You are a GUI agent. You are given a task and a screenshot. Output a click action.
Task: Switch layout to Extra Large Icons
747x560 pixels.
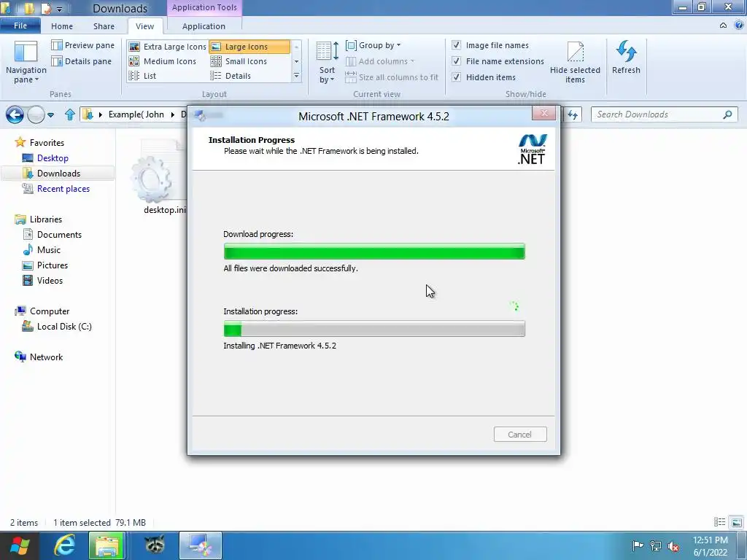[168, 47]
